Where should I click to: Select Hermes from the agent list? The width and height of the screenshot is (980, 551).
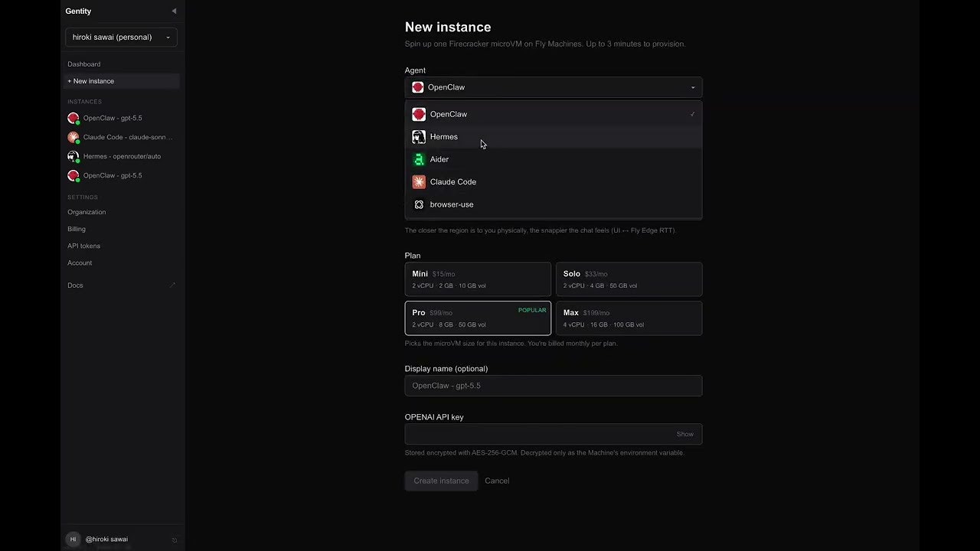click(554, 137)
